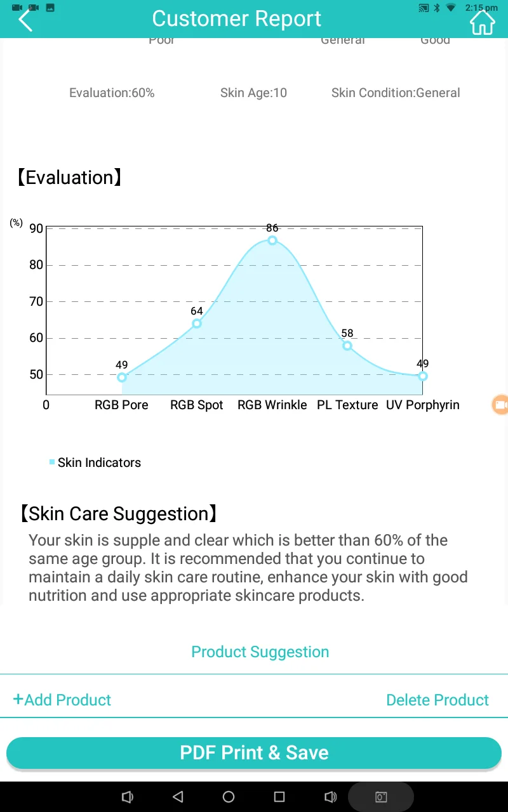Take a screenshot with navigation bar button
Image resolution: width=508 pixels, height=812 pixels.
[381, 797]
